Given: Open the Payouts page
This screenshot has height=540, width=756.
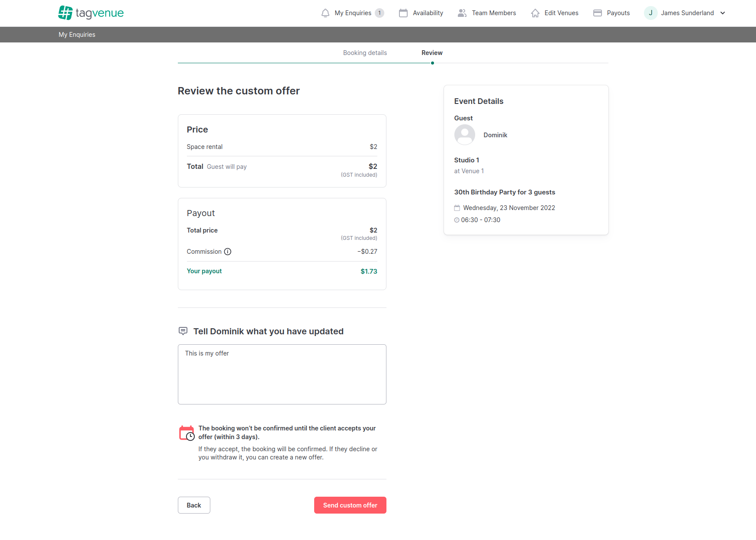Looking at the screenshot, I should click(618, 13).
